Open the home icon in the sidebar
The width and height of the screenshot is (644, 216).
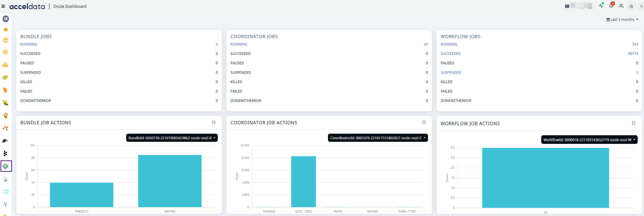pos(6,29)
